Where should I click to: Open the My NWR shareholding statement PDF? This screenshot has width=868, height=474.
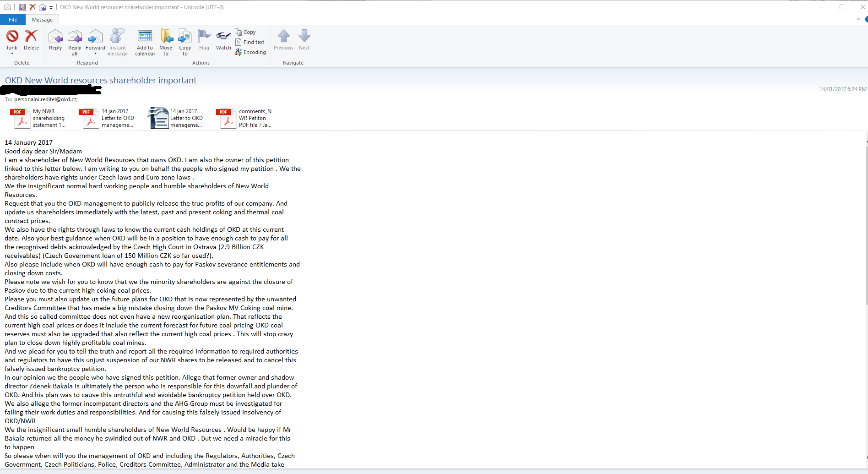pos(39,118)
